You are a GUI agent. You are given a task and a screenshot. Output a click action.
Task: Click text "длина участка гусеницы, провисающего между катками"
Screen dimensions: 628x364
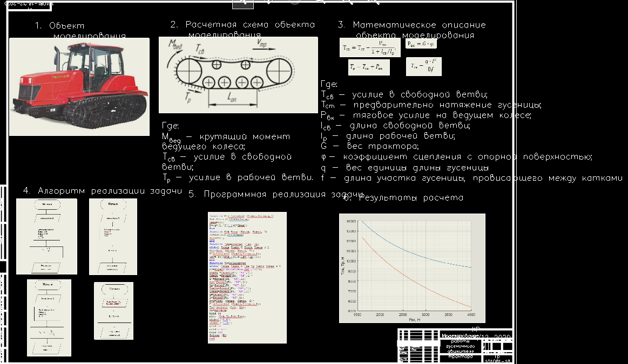[x=483, y=178]
